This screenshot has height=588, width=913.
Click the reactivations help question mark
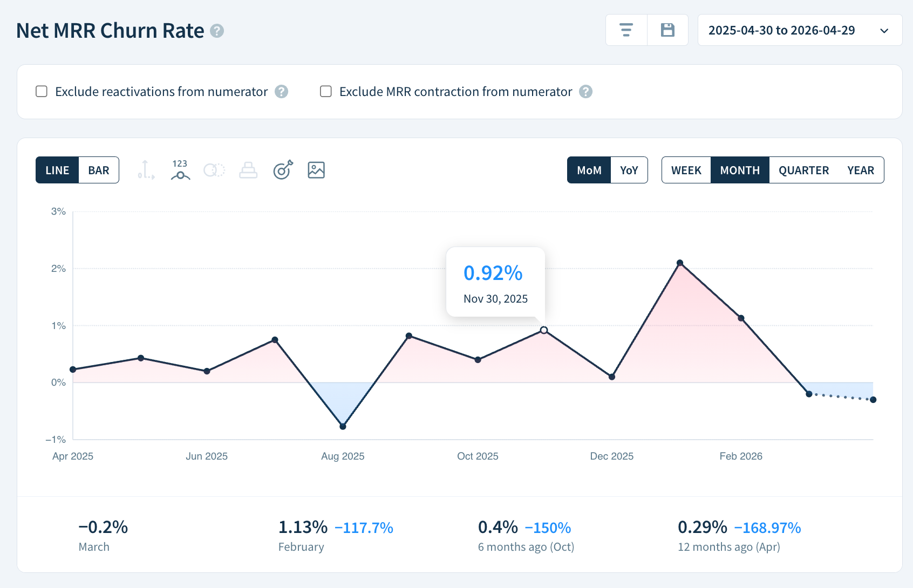click(281, 92)
